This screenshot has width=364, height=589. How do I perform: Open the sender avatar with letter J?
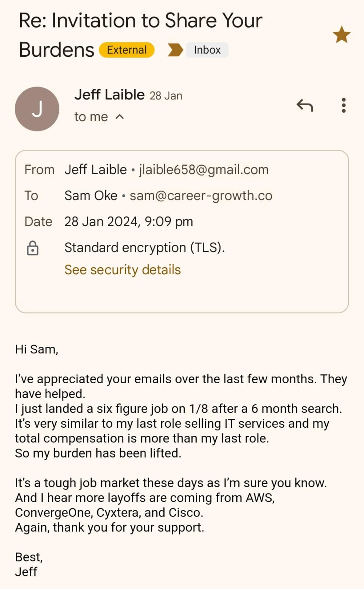37,109
